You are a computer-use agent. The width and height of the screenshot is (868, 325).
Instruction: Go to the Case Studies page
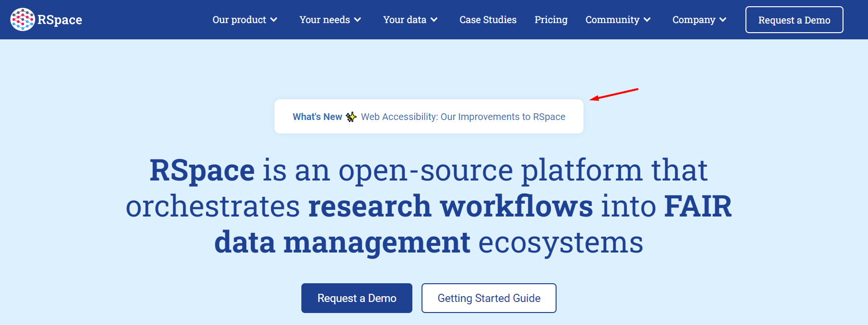pyautogui.click(x=488, y=20)
